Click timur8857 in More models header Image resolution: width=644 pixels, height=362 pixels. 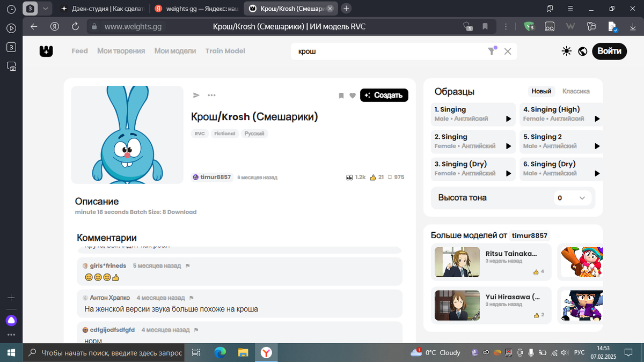[x=530, y=235]
